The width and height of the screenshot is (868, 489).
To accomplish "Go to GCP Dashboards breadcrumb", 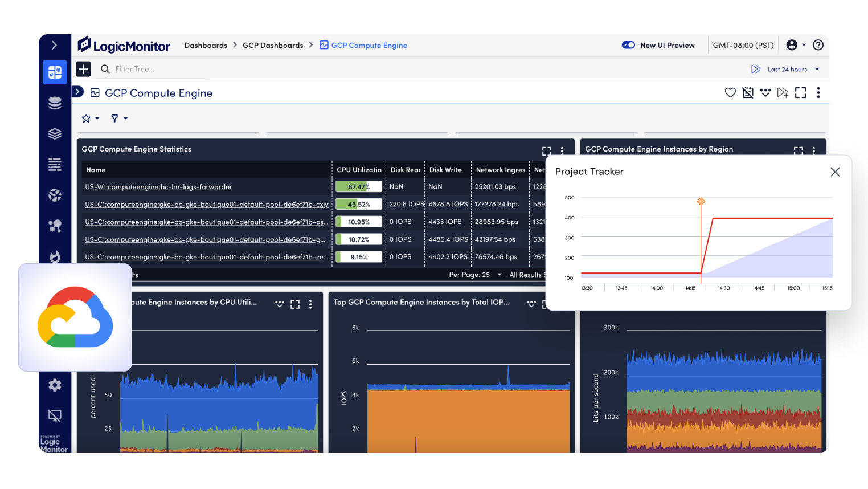I will click(x=273, y=46).
